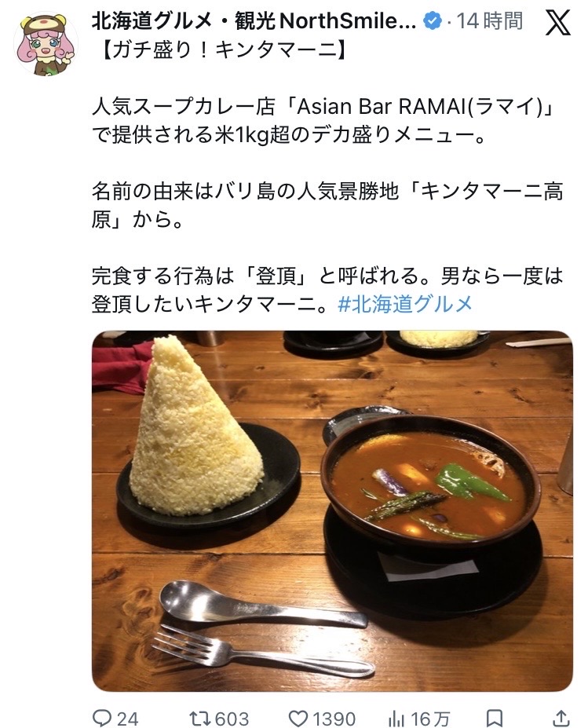Like the post using the heart icon
This screenshot has height=728, width=588.
(x=298, y=718)
